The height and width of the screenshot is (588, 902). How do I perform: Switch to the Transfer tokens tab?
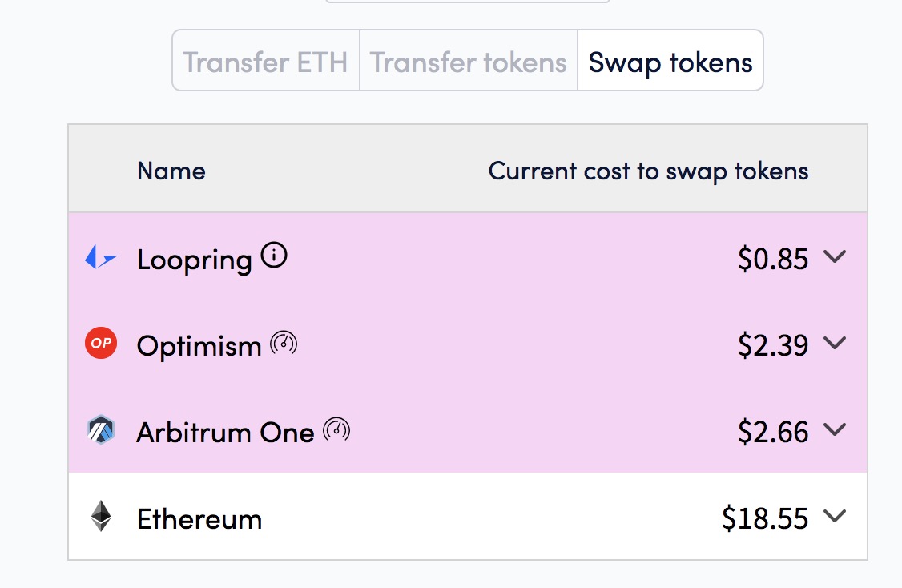click(469, 60)
